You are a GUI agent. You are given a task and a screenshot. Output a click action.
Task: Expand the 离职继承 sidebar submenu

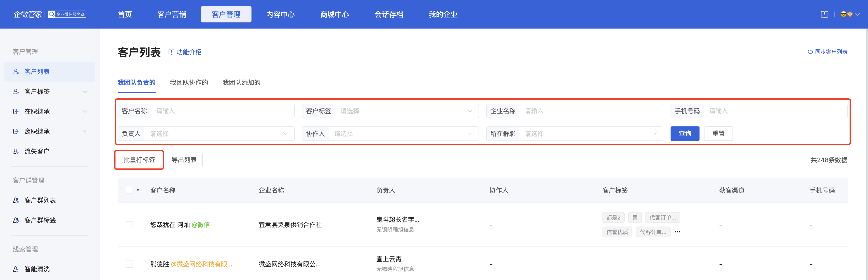pyautogui.click(x=85, y=131)
